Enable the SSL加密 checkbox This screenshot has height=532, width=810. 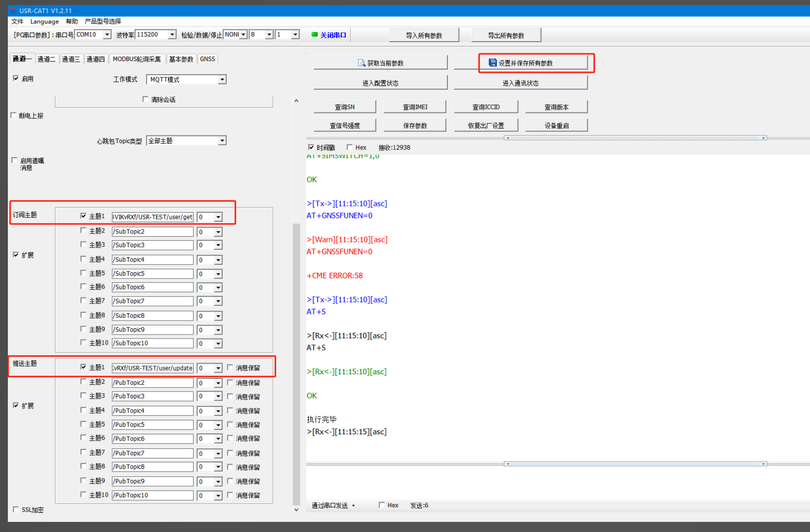pos(16,510)
